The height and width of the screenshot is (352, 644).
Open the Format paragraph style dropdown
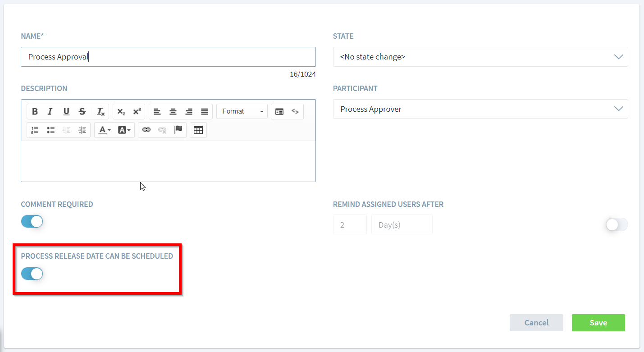click(242, 112)
